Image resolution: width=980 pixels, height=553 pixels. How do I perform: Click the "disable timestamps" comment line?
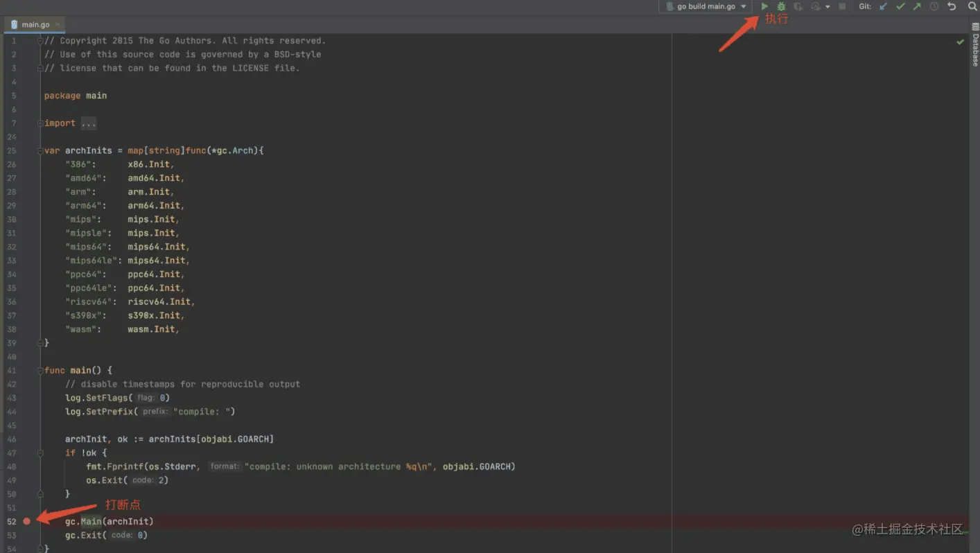182,384
